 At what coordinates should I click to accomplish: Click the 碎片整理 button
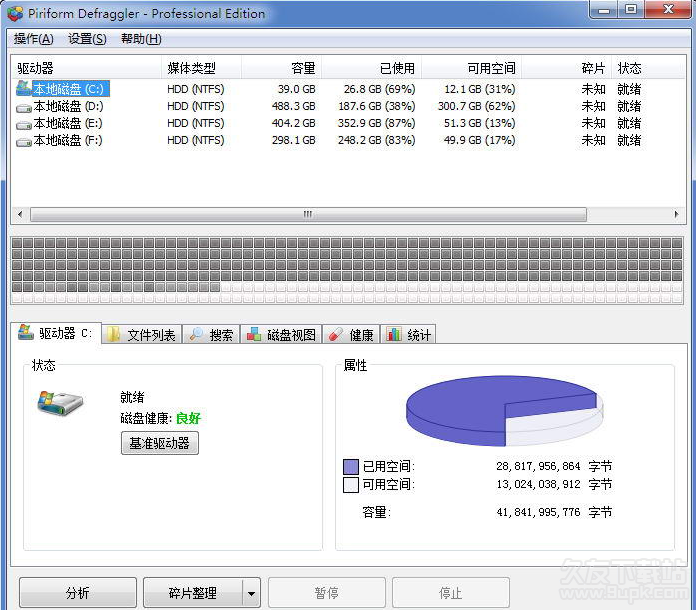(x=193, y=592)
